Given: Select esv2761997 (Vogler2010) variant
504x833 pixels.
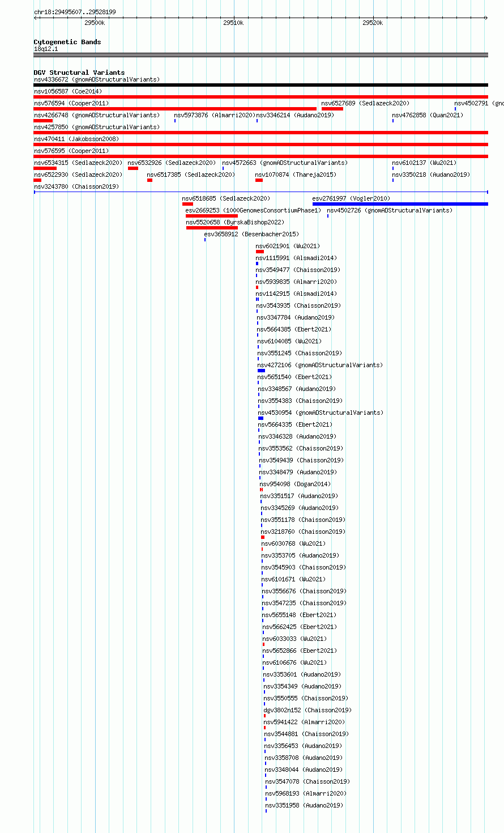Looking at the screenshot, I should tap(352, 198).
